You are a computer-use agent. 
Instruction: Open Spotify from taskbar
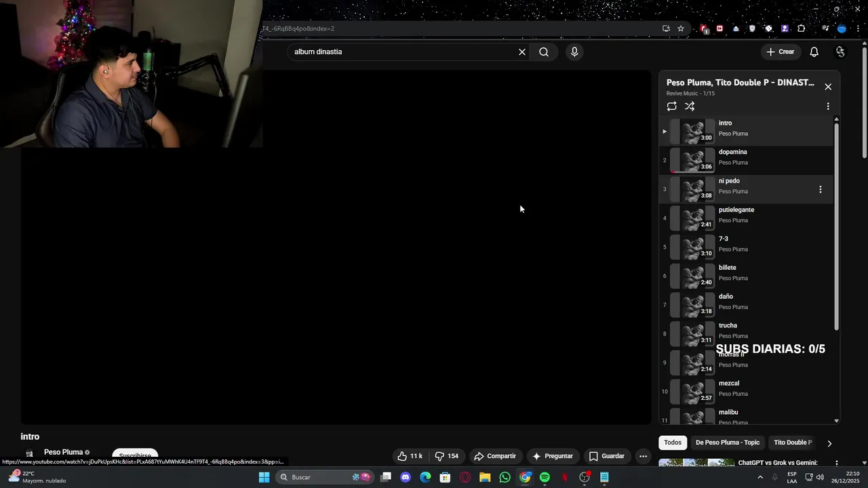[x=545, y=477]
